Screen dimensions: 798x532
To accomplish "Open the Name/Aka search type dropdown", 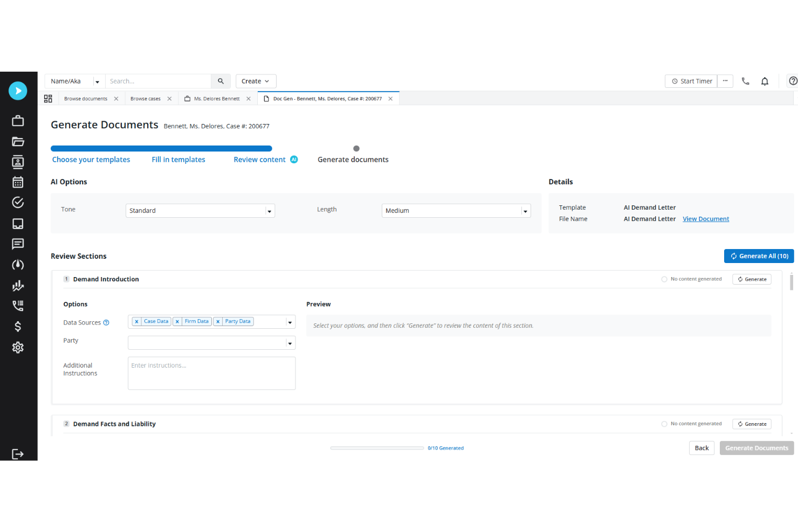I will click(75, 81).
